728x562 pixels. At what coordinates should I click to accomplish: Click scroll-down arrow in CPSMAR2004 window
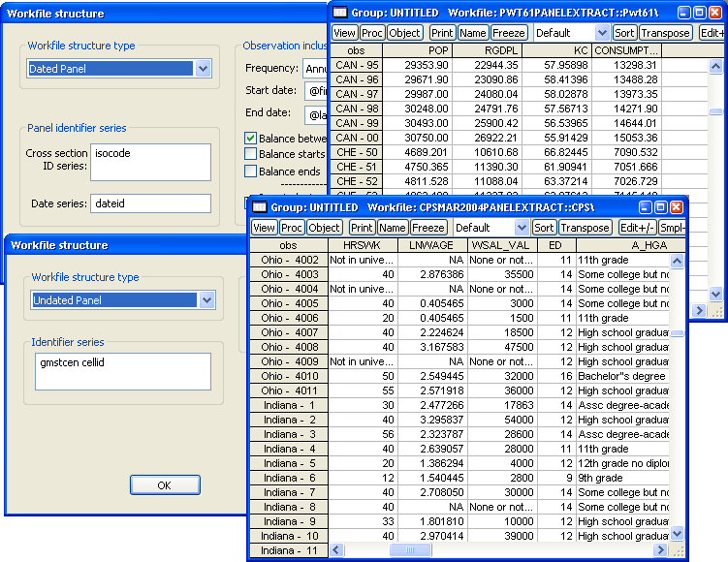click(x=677, y=534)
